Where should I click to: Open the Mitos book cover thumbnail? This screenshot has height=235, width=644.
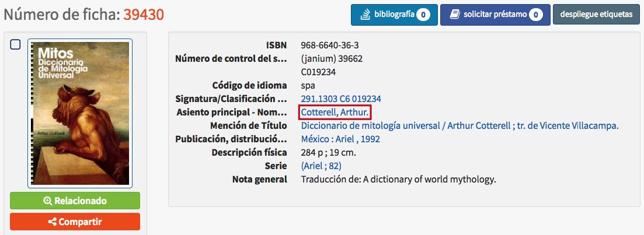coord(80,113)
